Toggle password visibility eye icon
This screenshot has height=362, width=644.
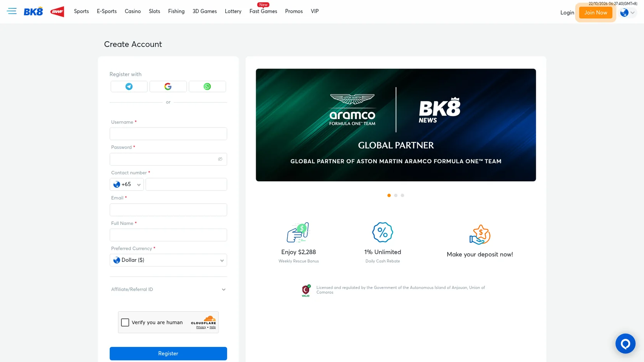pyautogui.click(x=220, y=159)
